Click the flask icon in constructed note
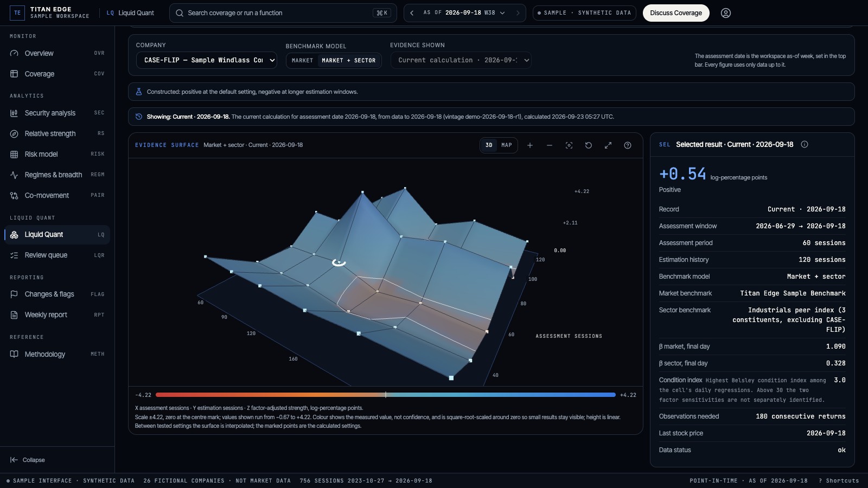This screenshot has width=868, height=488. click(139, 92)
